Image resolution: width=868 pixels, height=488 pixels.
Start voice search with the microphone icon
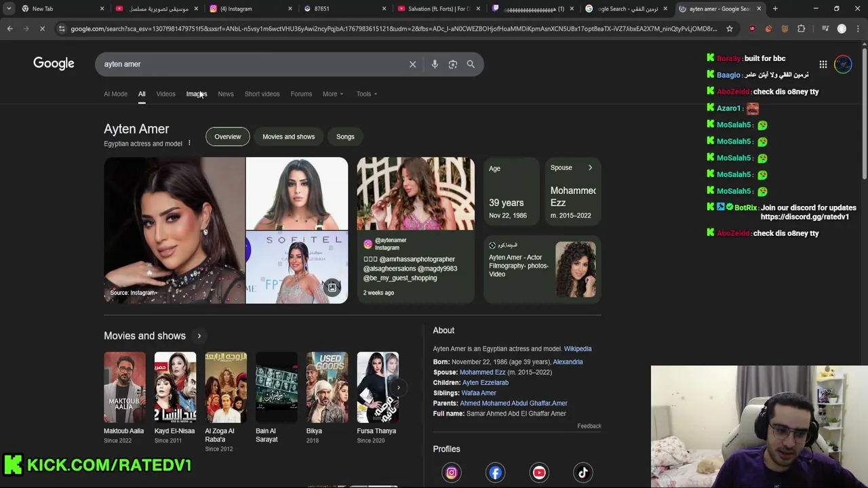coord(435,64)
